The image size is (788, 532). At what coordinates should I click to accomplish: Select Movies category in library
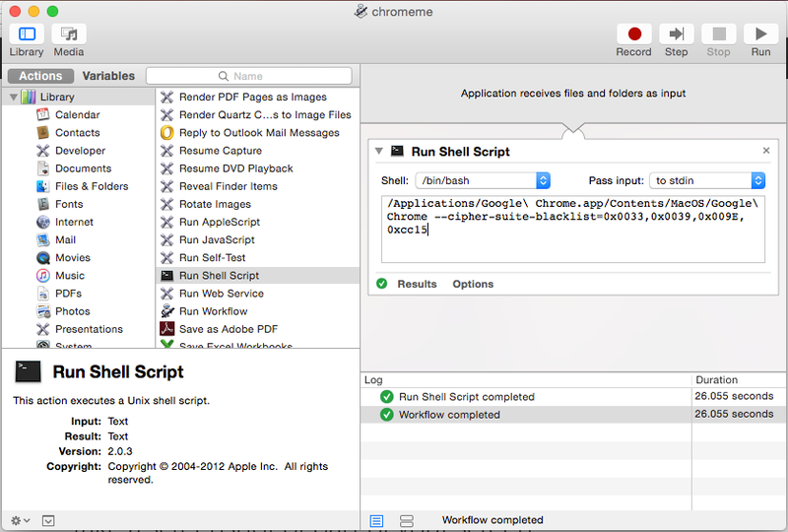coord(72,257)
